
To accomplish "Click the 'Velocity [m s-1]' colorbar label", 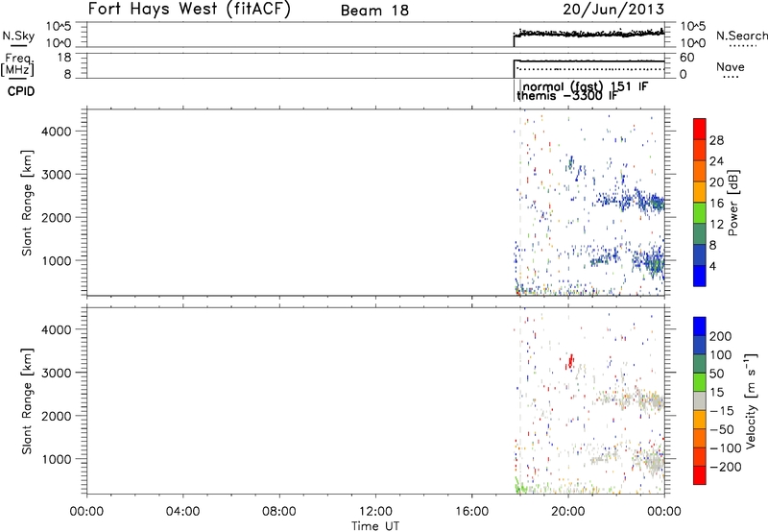I will (x=750, y=400).
